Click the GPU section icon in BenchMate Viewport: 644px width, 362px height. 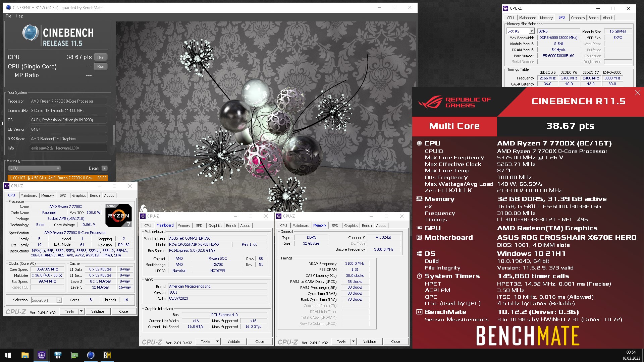click(x=419, y=228)
